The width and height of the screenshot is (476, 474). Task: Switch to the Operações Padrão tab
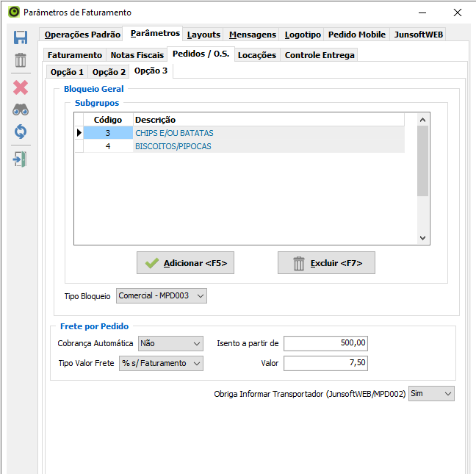point(82,35)
